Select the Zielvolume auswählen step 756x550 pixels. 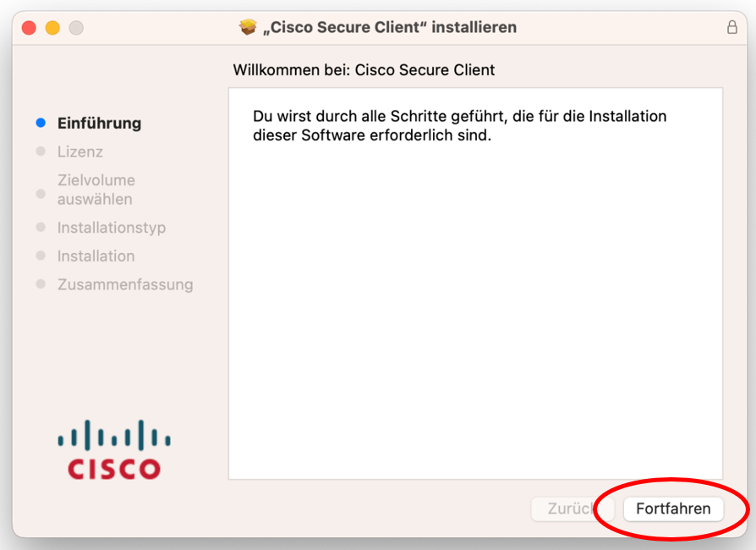pyautogui.click(x=96, y=190)
